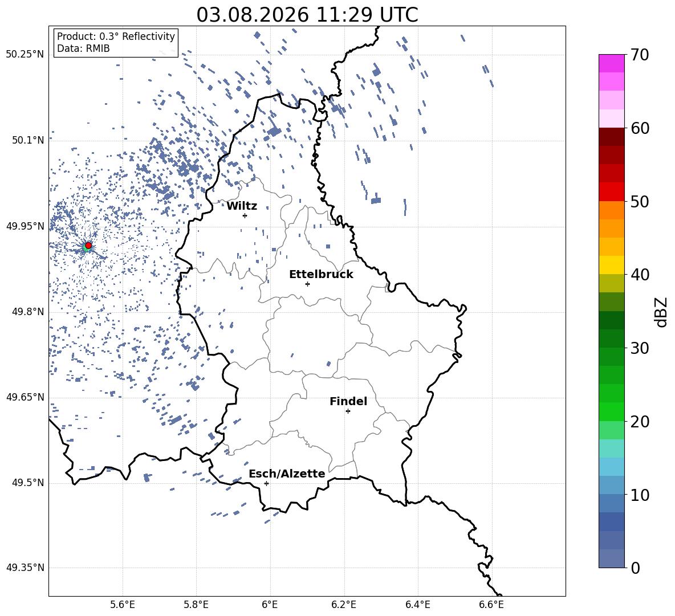Click the Wiltz city label

tap(242, 206)
